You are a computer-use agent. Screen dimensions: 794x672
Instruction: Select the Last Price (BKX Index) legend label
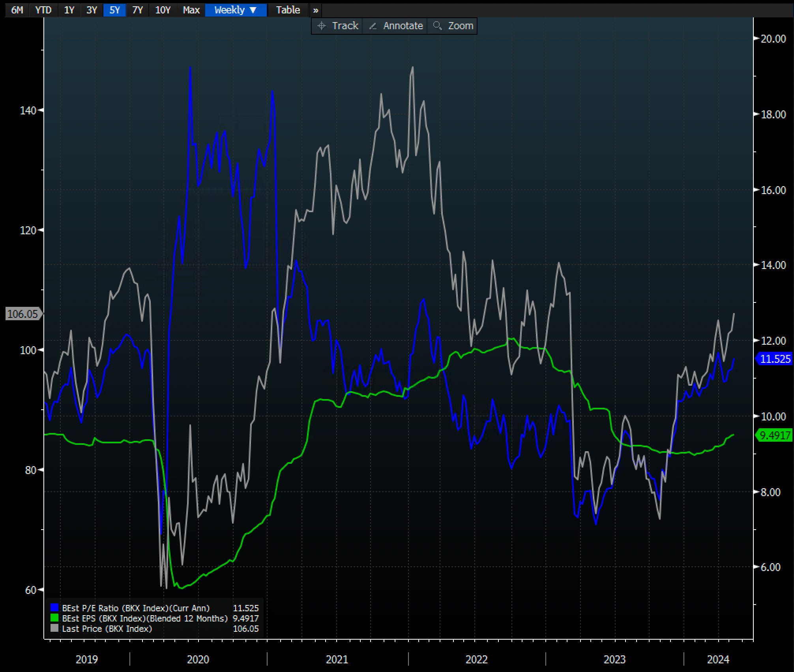pyautogui.click(x=107, y=629)
